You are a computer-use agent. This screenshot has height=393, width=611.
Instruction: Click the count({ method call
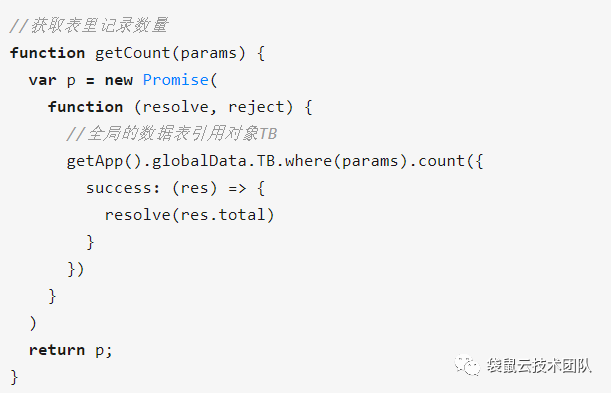451,161
